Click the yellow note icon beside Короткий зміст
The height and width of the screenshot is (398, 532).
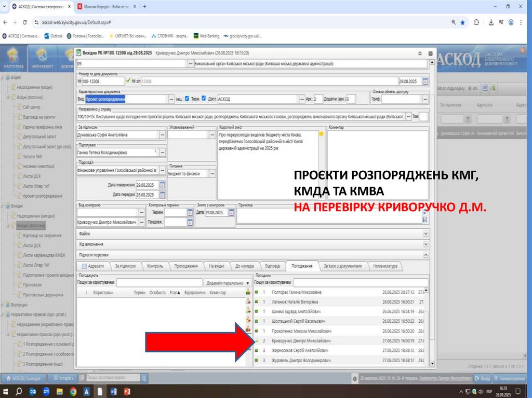click(321, 134)
